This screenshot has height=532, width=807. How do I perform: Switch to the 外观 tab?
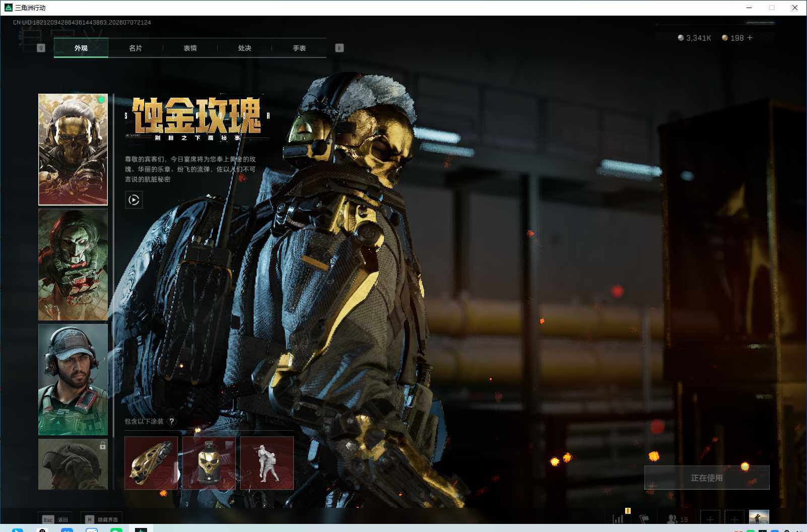pos(81,48)
